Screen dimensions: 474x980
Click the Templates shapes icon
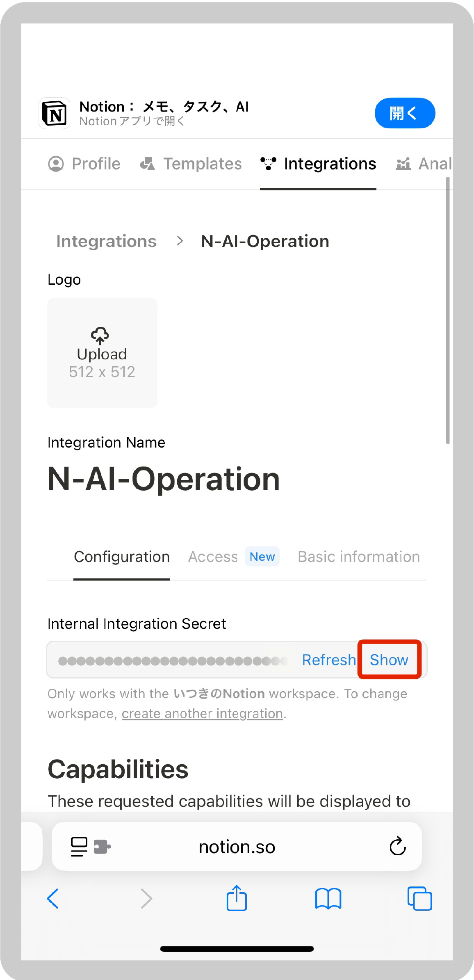click(x=148, y=164)
